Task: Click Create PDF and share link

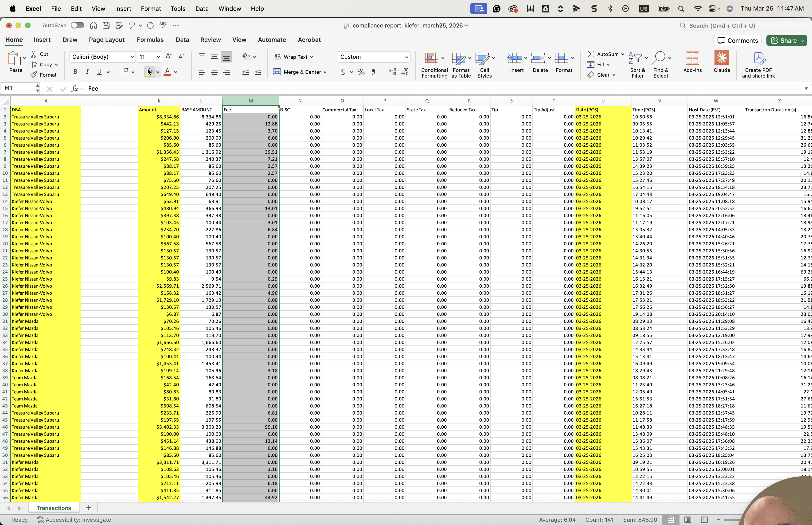Action: 758,65
